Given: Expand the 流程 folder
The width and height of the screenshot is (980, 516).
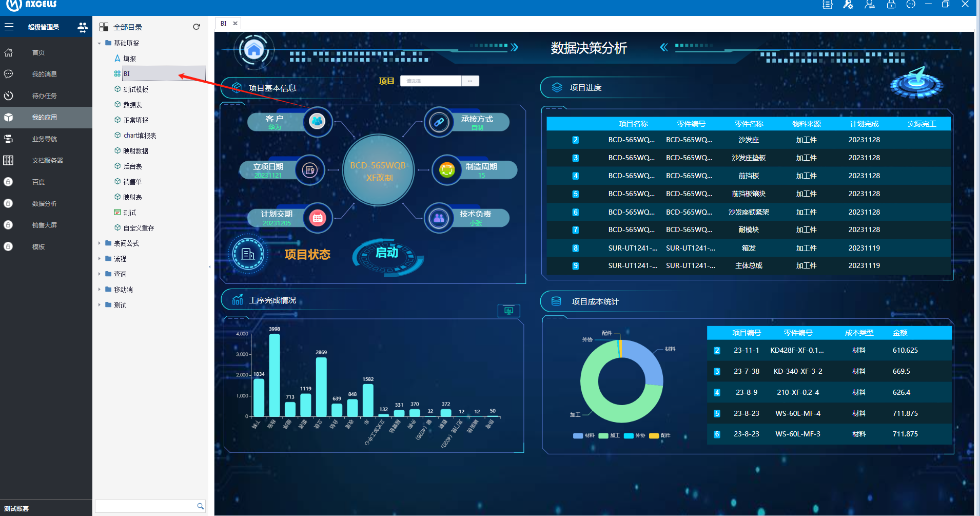Looking at the screenshot, I should (100, 259).
